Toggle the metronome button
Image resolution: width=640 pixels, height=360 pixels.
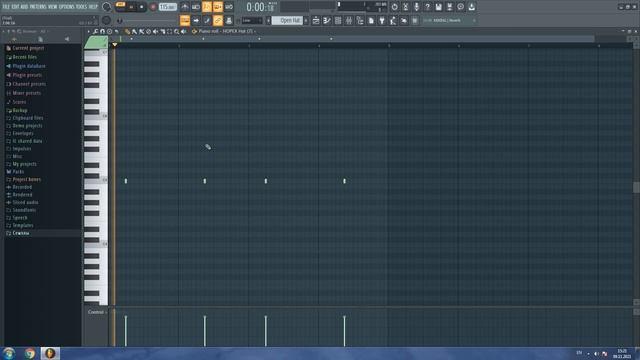[185, 7]
